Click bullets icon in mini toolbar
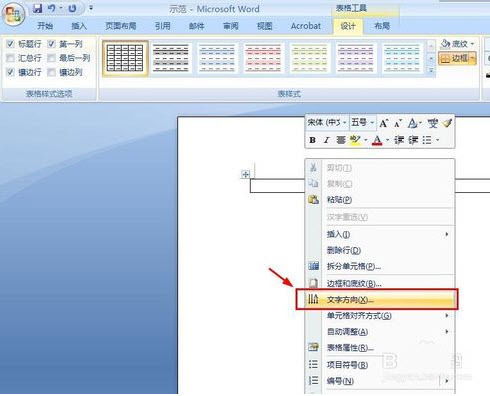The image size is (490, 396). click(x=427, y=140)
